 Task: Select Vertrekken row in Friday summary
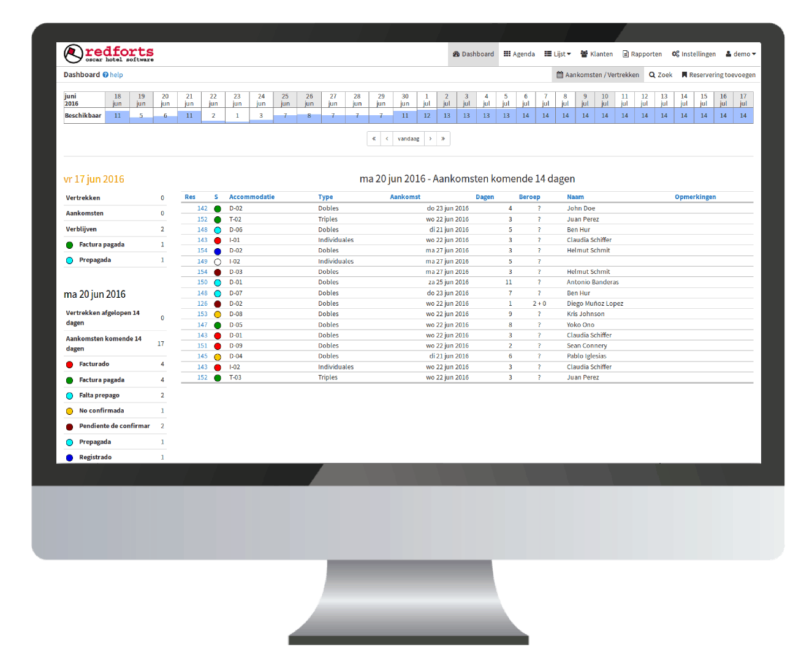tap(115, 198)
